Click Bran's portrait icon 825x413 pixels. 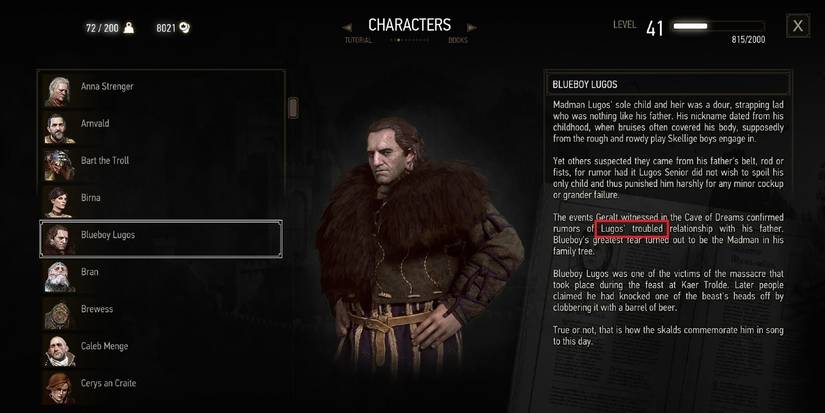click(59, 276)
